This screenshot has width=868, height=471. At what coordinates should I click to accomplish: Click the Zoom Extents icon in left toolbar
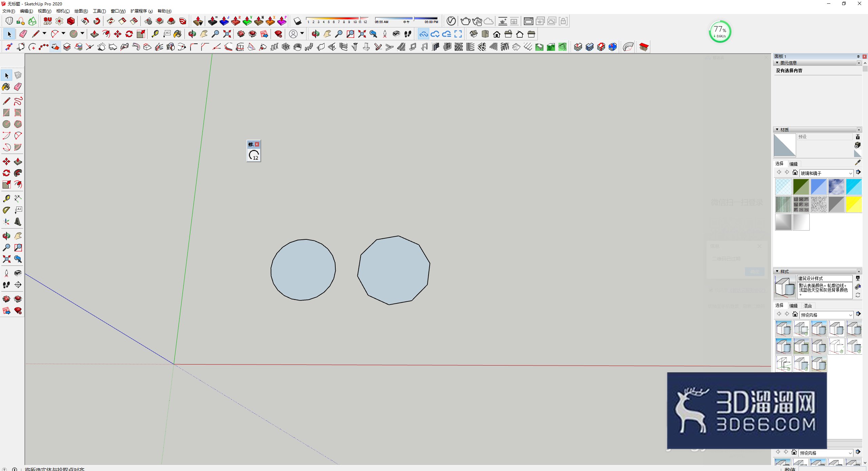point(6,259)
